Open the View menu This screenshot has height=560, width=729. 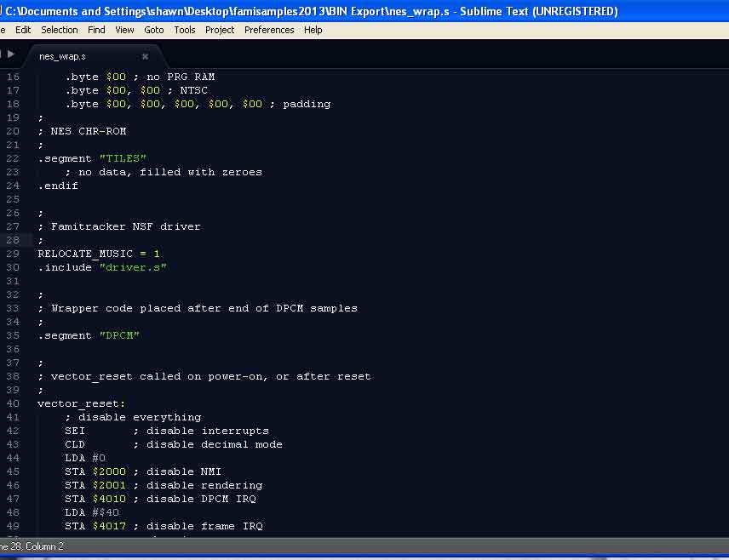[124, 30]
